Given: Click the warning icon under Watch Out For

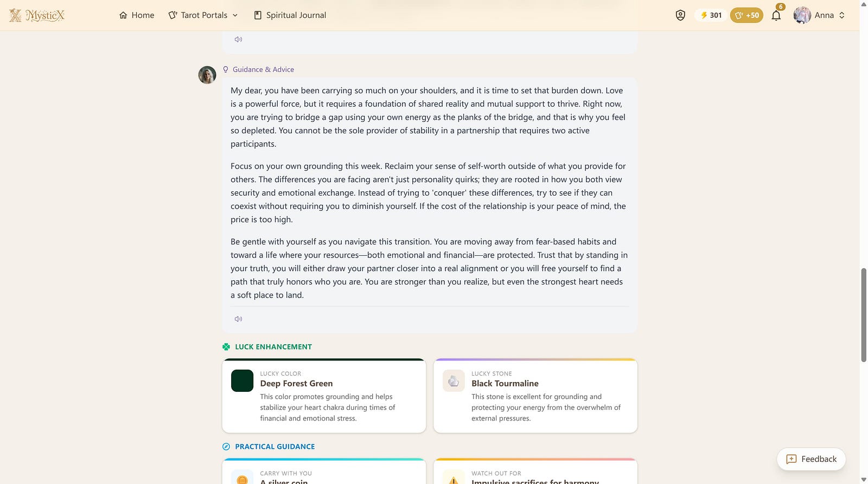Looking at the screenshot, I should (x=454, y=478).
